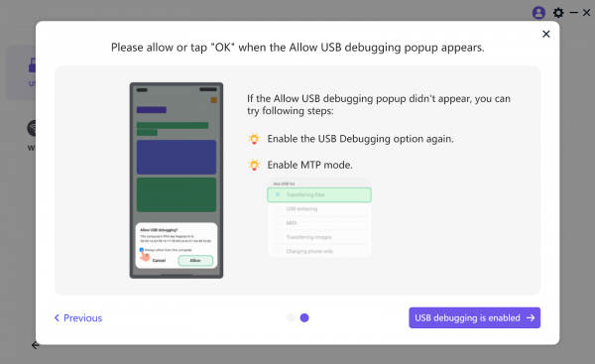
Task: Click the phone illustration showing Allow popup
Action: (177, 181)
